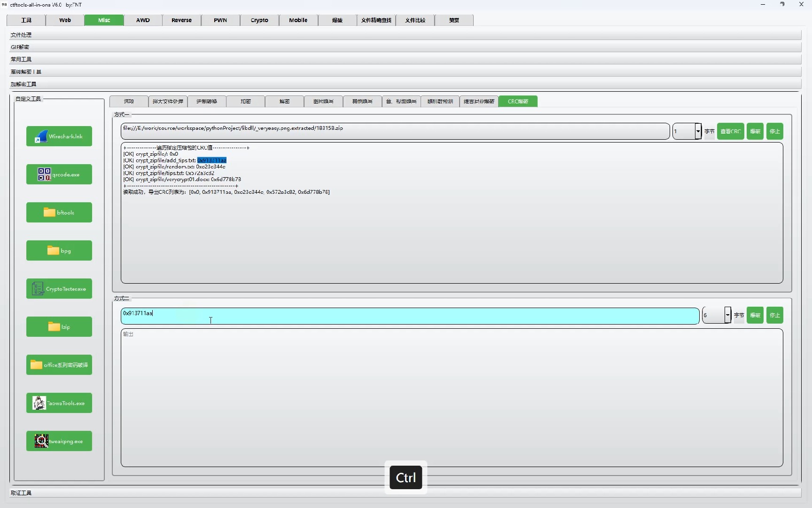The height and width of the screenshot is (508, 812).
Task: Expand the GIF解密 section
Action: click(405, 47)
